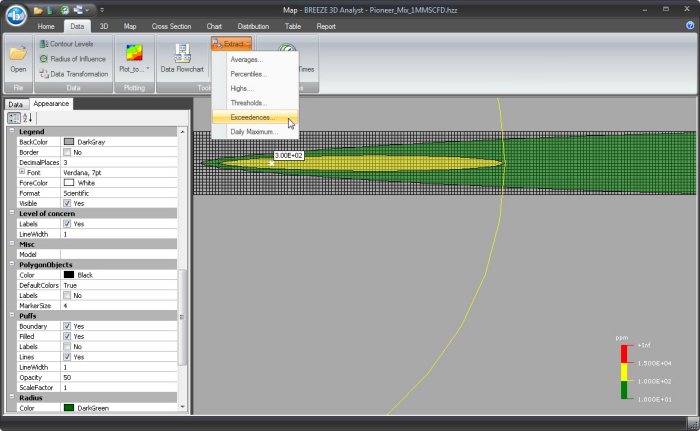
Task: Disable the Legend Visible checkbox
Action: click(x=68, y=203)
